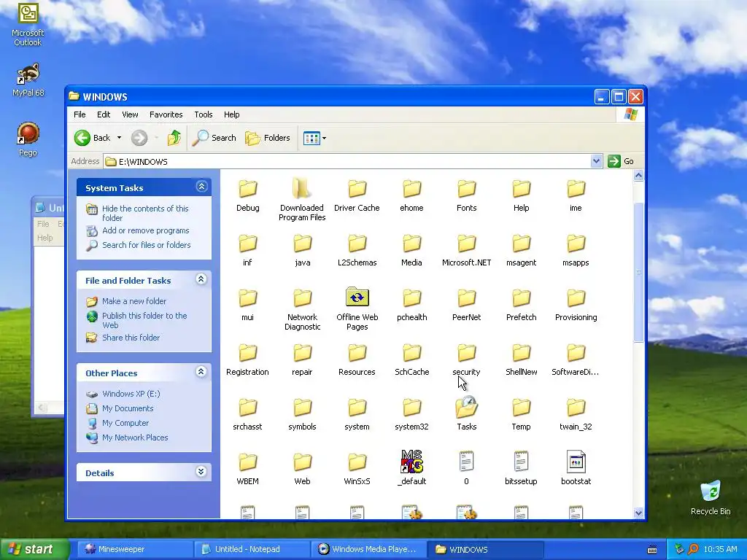Open the Help menu in WINDOWS window
Viewport: 747px width, 560px height.
point(231,114)
